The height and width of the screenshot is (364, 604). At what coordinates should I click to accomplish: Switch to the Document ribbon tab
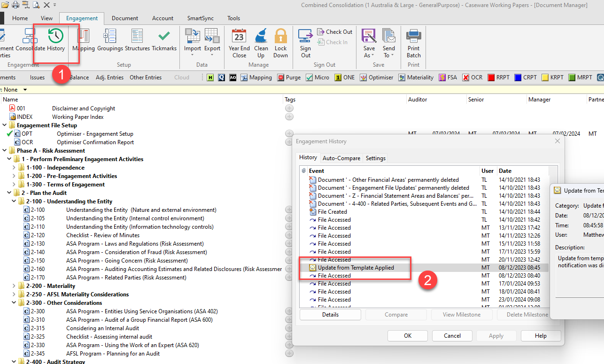tap(124, 18)
